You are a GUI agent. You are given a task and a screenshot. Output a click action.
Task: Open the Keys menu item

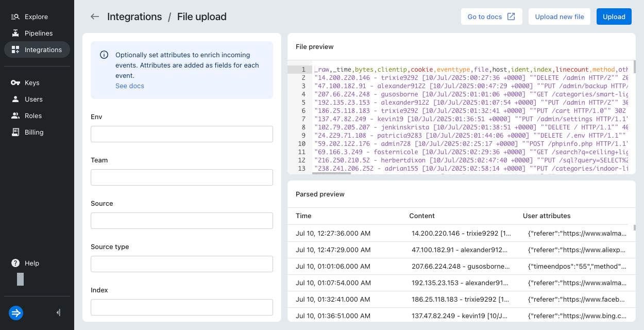(x=37, y=82)
